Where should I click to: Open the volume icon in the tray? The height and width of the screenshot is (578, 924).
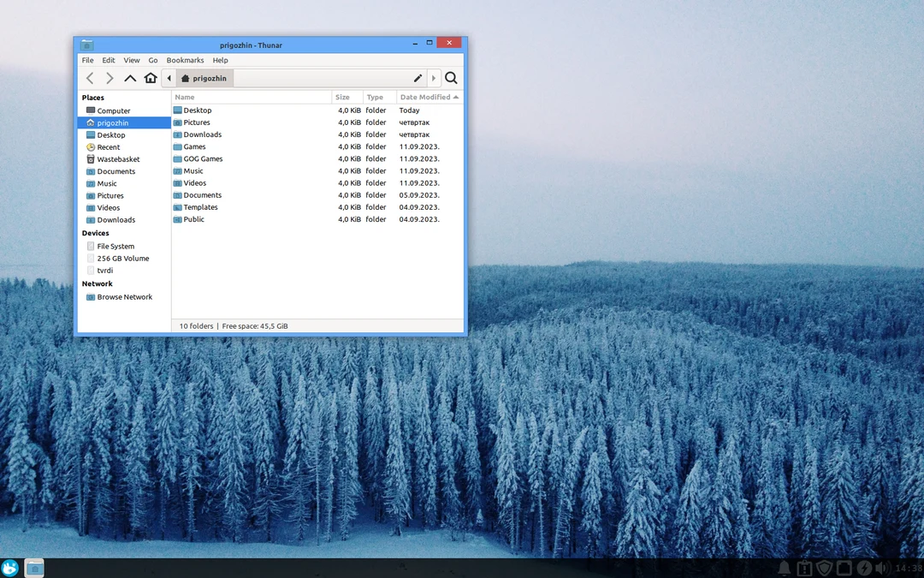pos(881,568)
